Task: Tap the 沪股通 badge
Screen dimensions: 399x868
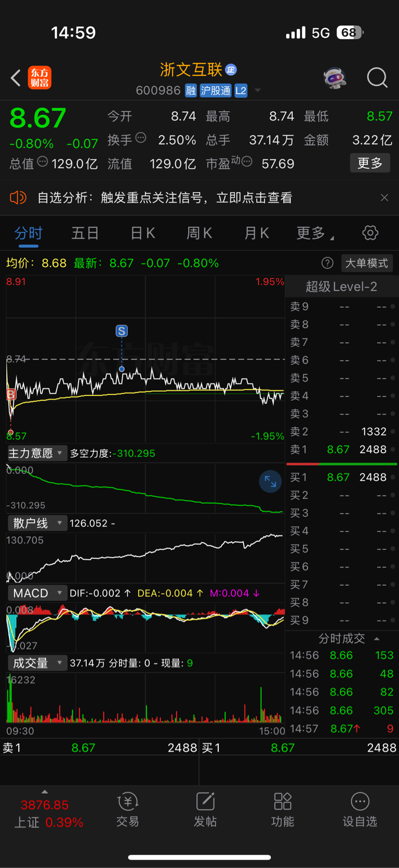Action: tap(216, 90)
